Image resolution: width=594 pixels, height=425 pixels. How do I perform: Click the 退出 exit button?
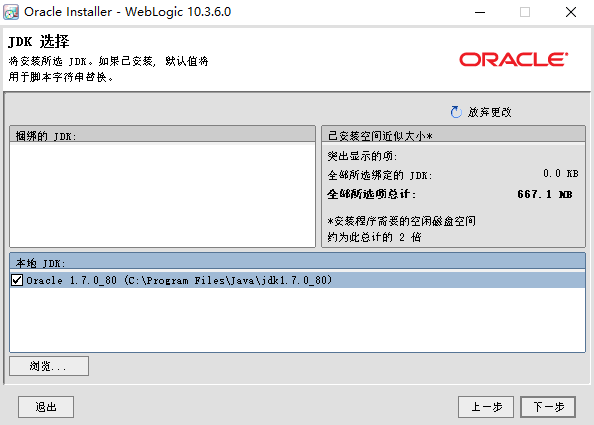click(x=46, y=407)
